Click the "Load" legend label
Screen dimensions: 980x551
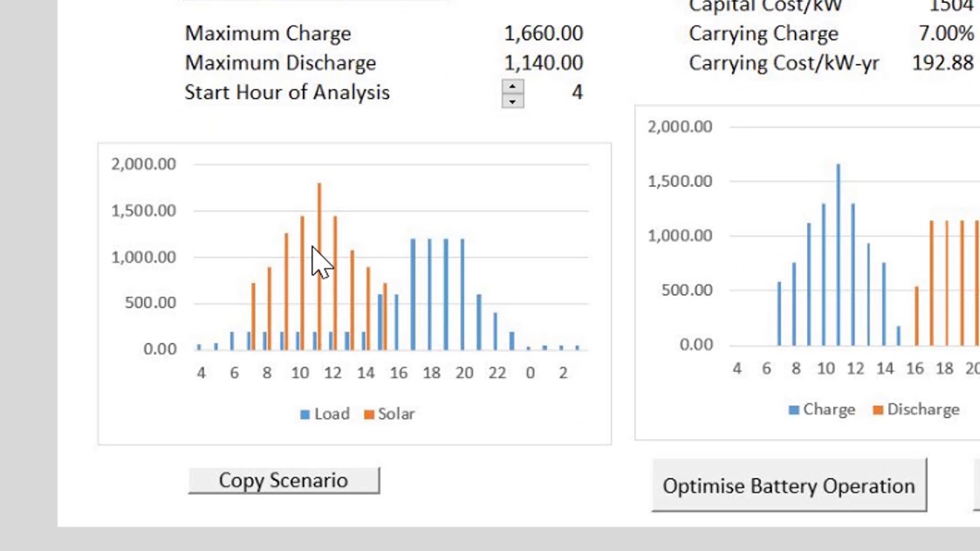tap(332, 414)
